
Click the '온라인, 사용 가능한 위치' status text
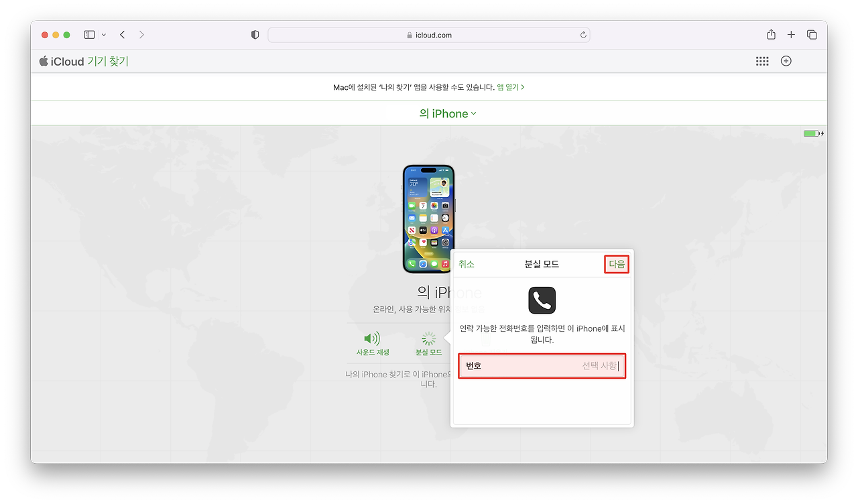(x=413, y=310)
